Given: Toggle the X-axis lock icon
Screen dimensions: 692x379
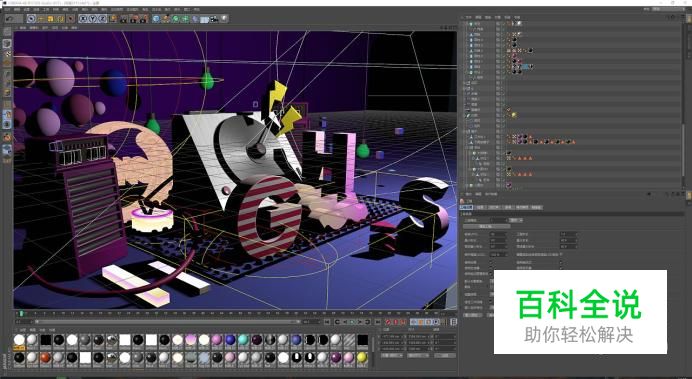Looking at the screenshot, I should point(83,19).
